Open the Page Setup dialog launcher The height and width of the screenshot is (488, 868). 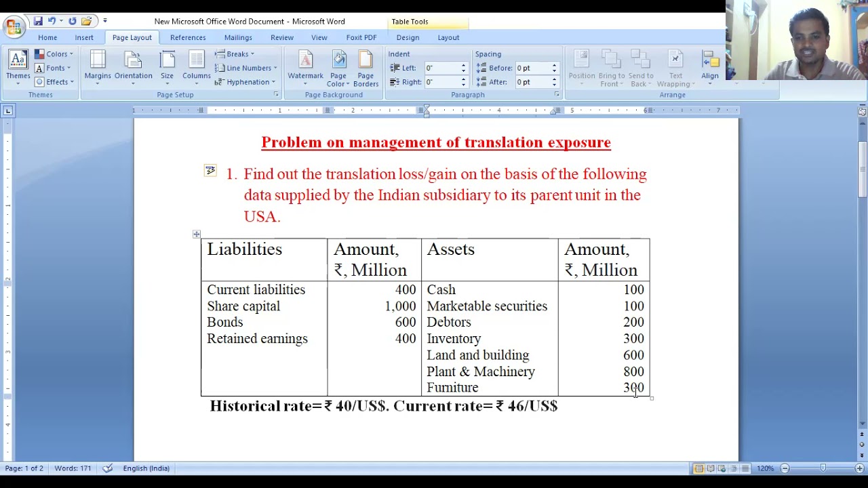tap(276, 94)
